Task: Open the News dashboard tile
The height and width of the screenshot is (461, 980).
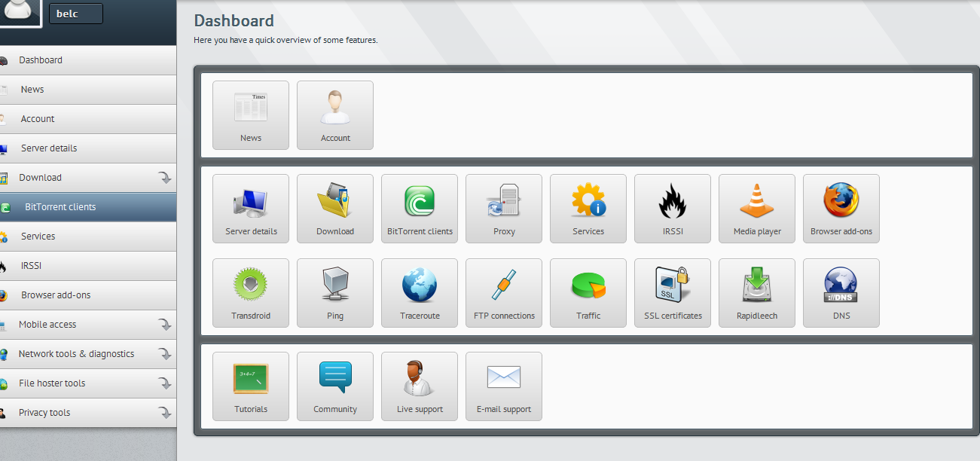Action: point(251,115)
